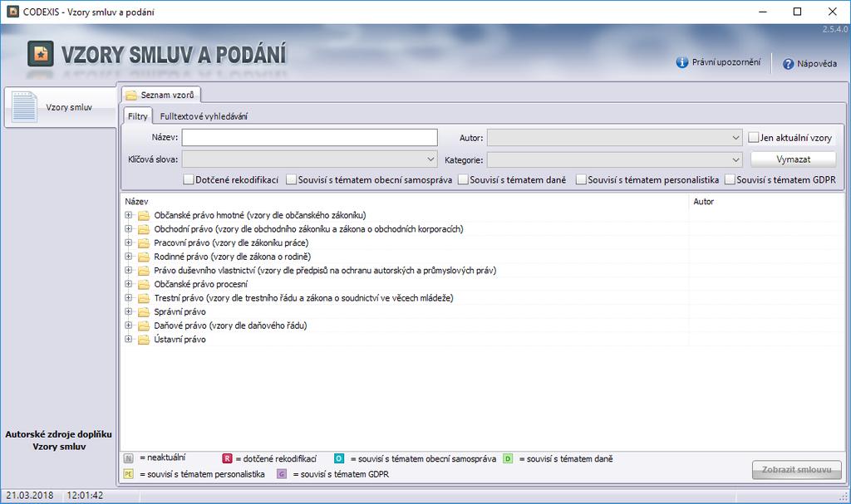
Task: Click the green D daně legend icon
Action: [508, 458]
